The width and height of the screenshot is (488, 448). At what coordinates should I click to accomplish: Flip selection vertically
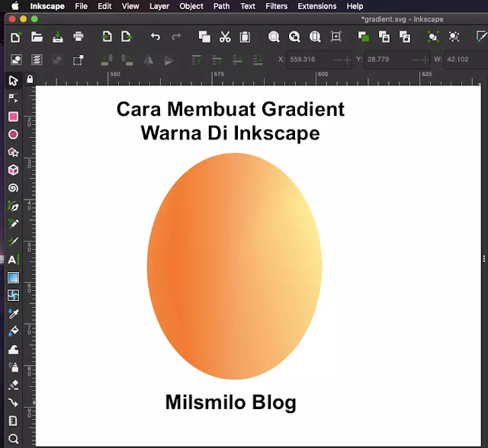pos(169,59)
